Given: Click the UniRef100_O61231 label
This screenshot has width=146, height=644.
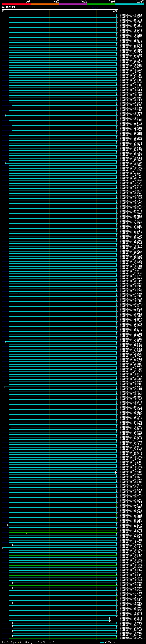Looking at the screenshot, I should tap(131, 444).
